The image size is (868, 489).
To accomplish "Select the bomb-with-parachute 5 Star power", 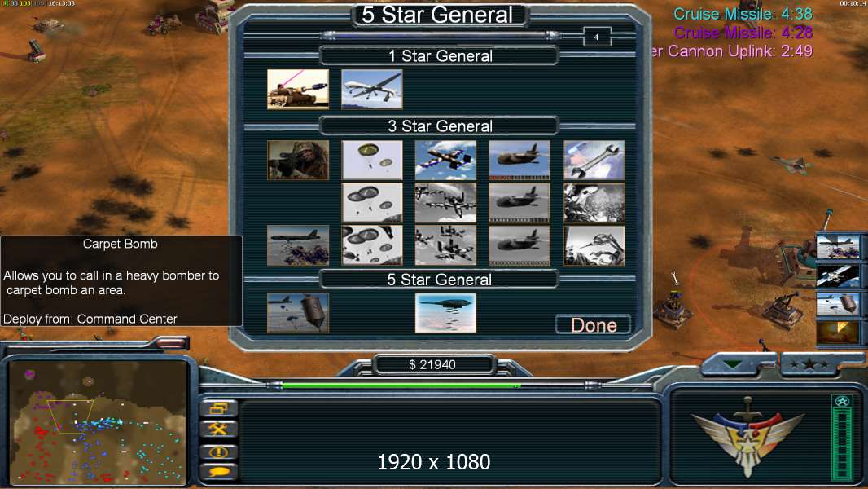I will click(x=298, y=313).
